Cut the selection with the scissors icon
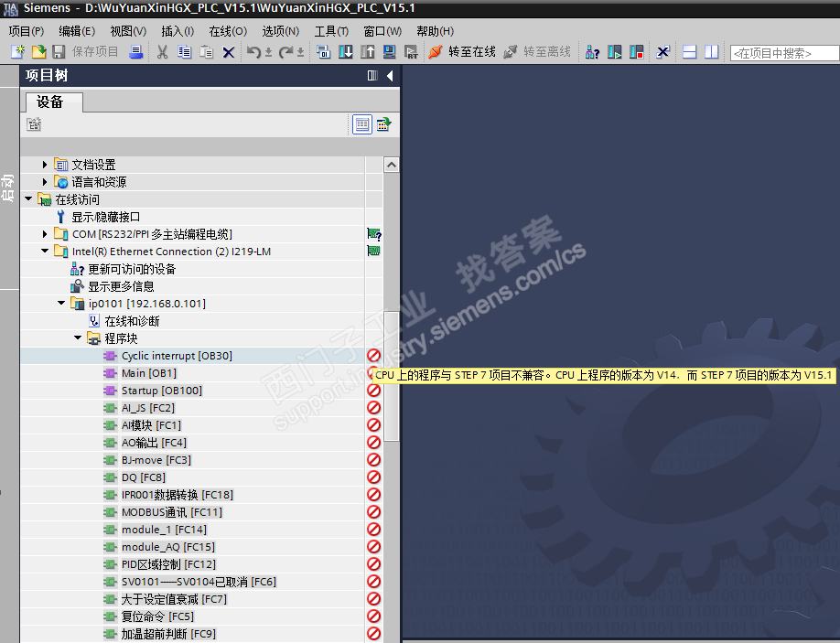The height and width of the screenshot is (643, 840). point(162,52)
